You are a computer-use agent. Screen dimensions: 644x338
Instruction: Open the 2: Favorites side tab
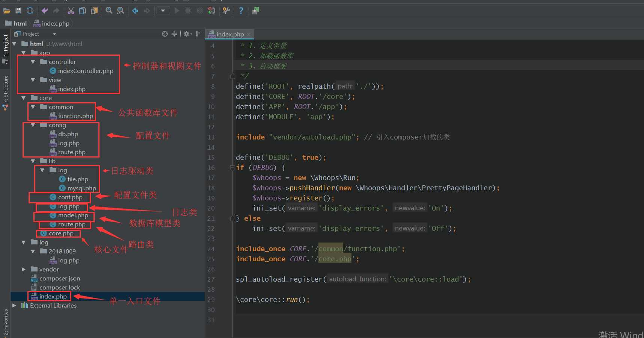pos(5,322)
